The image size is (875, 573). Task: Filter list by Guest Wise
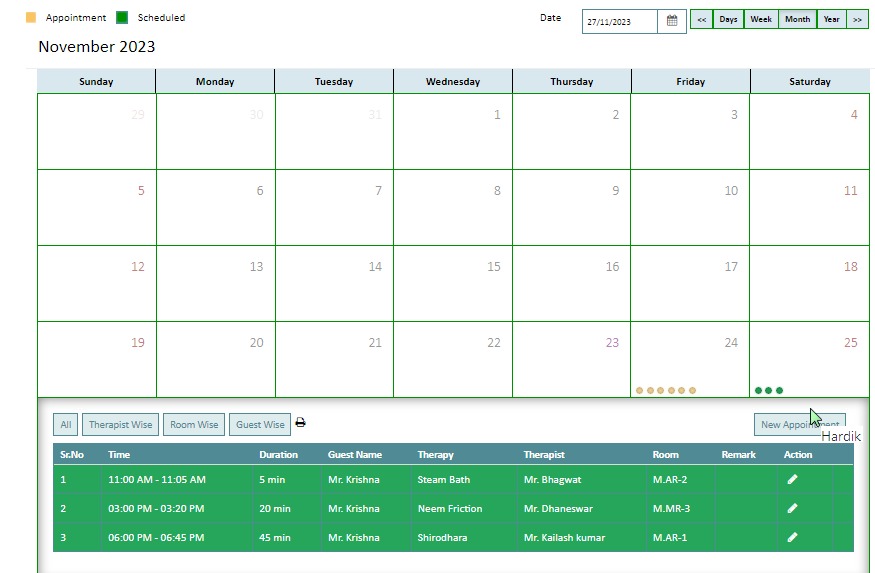(x=260, y=425)
